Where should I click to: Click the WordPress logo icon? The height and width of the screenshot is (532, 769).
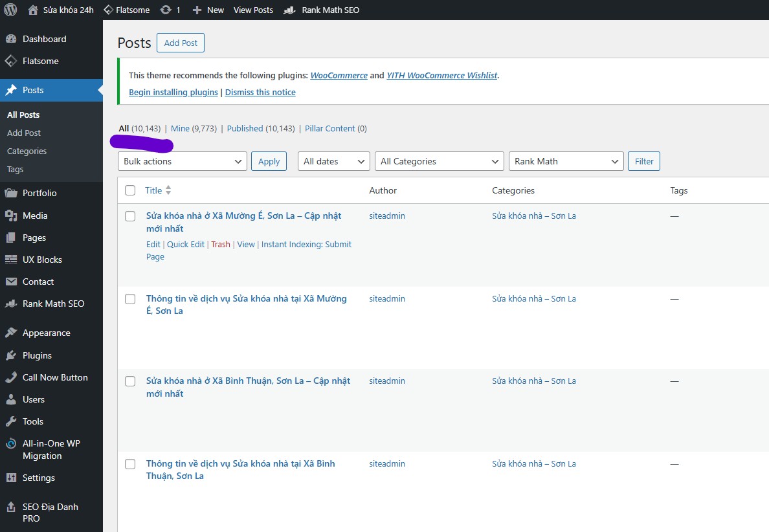(x=10, y=10)
